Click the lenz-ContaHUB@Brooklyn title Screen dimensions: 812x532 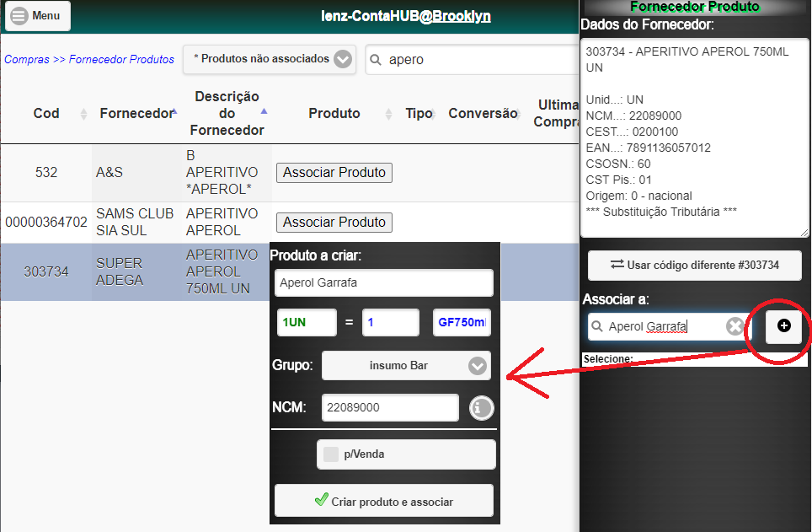pos(405,16)
